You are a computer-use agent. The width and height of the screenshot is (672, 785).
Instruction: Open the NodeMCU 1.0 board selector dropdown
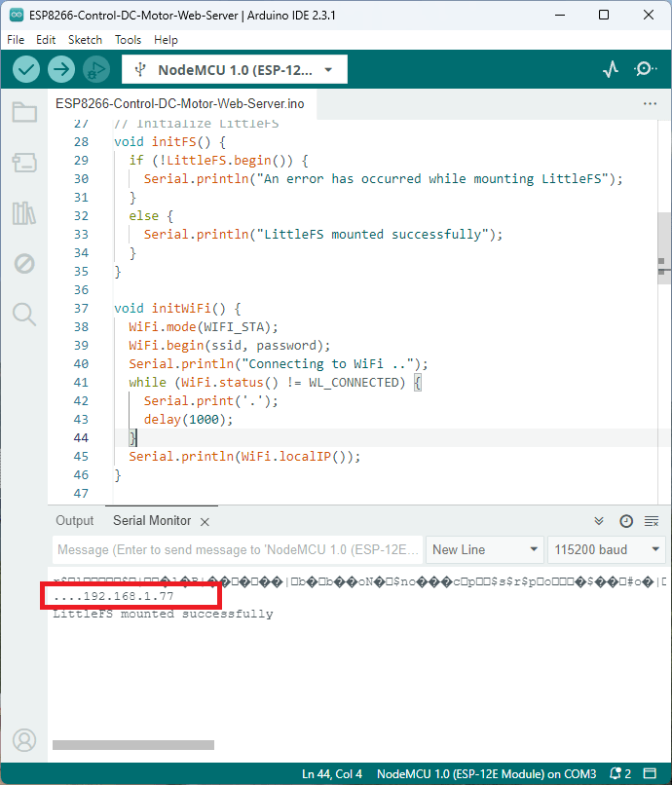pos(234,69)
